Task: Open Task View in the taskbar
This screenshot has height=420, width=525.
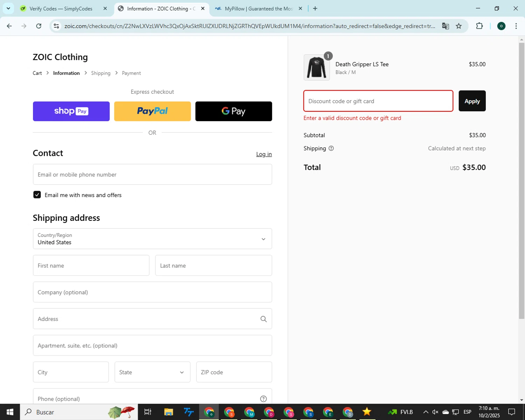Action: pyautogui.click(x=148, y=412)
